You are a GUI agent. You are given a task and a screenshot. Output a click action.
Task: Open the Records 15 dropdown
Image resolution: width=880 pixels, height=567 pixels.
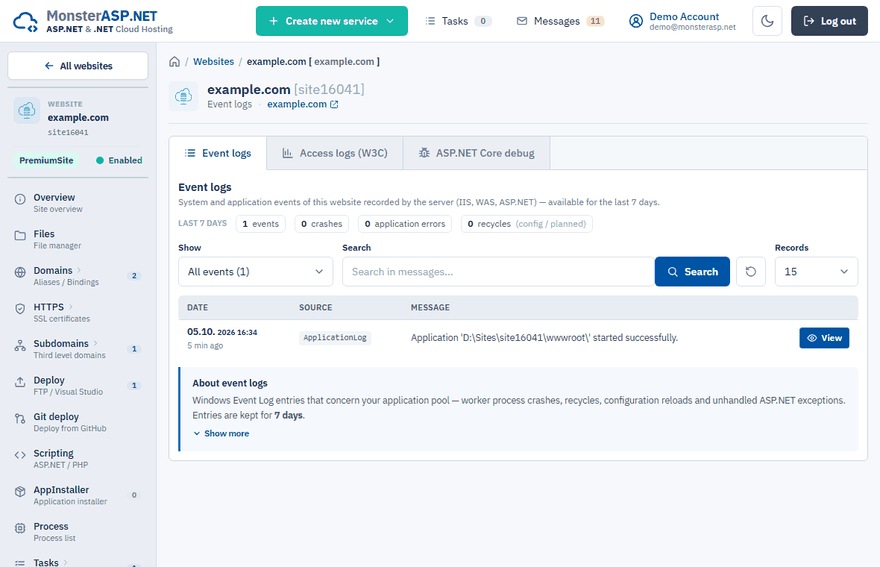point(816,272)
